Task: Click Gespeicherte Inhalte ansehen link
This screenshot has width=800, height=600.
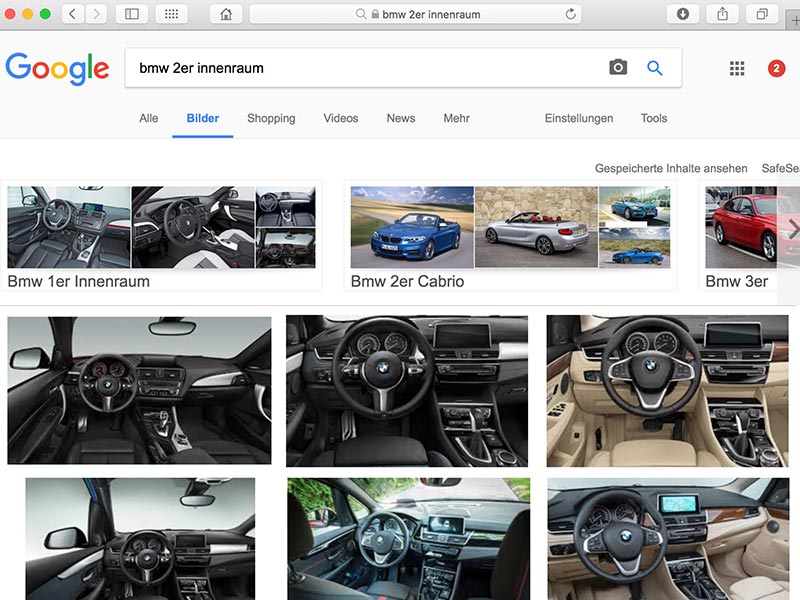Action: [x=671, y=168]
